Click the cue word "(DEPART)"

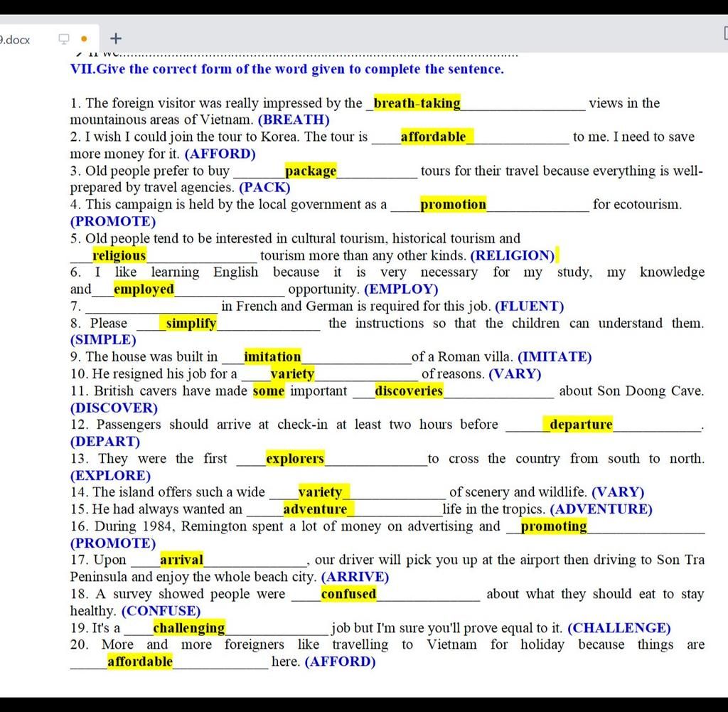pyautogui.click(x=105, y=442)
